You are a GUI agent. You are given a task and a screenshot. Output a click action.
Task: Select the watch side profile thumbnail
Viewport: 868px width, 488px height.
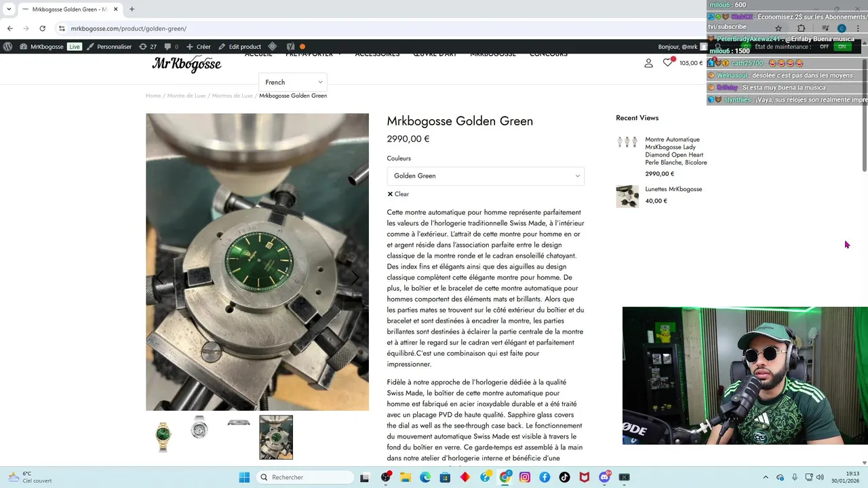(x=238, y=423)
